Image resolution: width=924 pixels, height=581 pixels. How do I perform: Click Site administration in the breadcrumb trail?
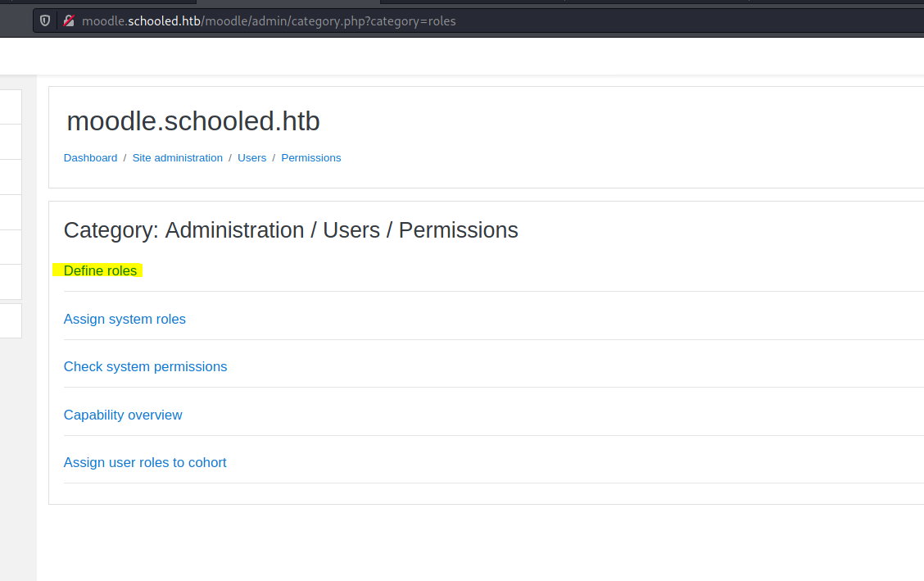[177, 157]
